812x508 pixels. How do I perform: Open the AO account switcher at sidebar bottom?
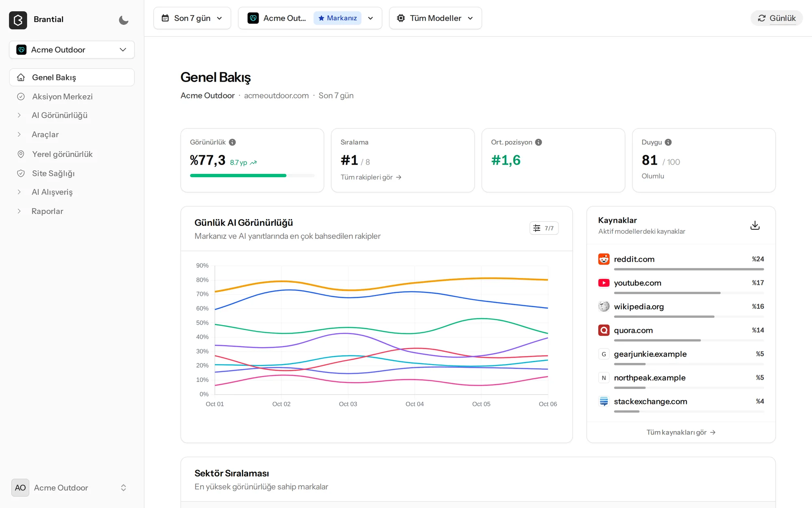pyautogui.click(x=72, y=488)
